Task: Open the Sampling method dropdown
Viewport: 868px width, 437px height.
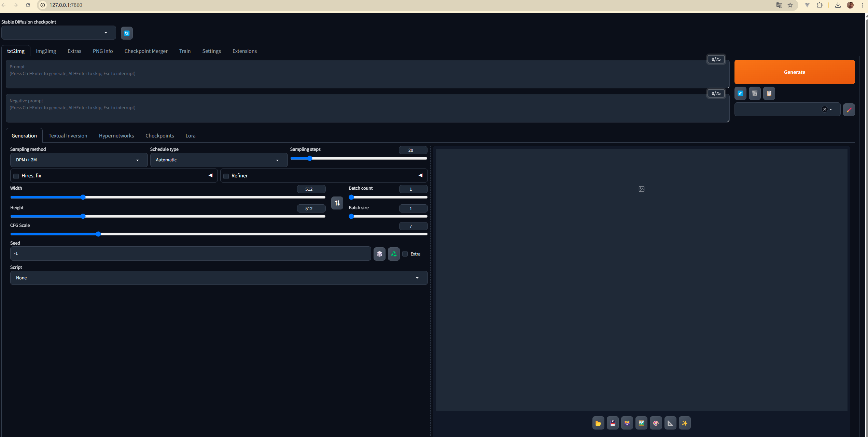Action: 79,160
